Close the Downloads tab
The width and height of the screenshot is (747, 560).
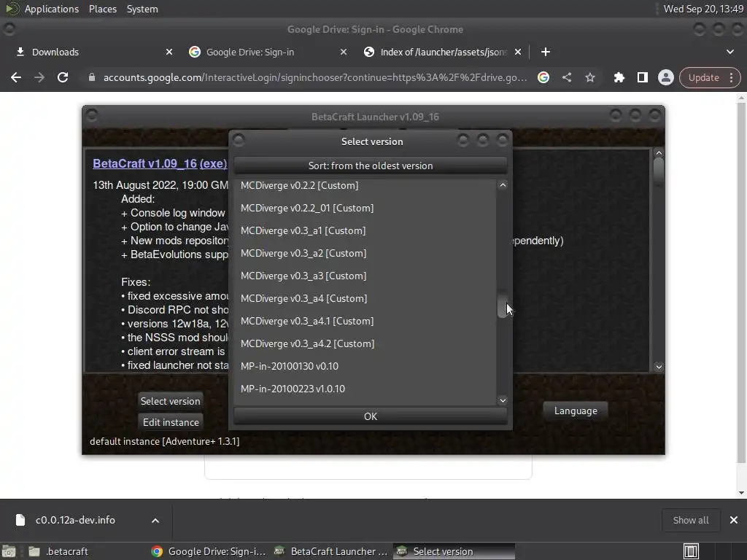169,52
